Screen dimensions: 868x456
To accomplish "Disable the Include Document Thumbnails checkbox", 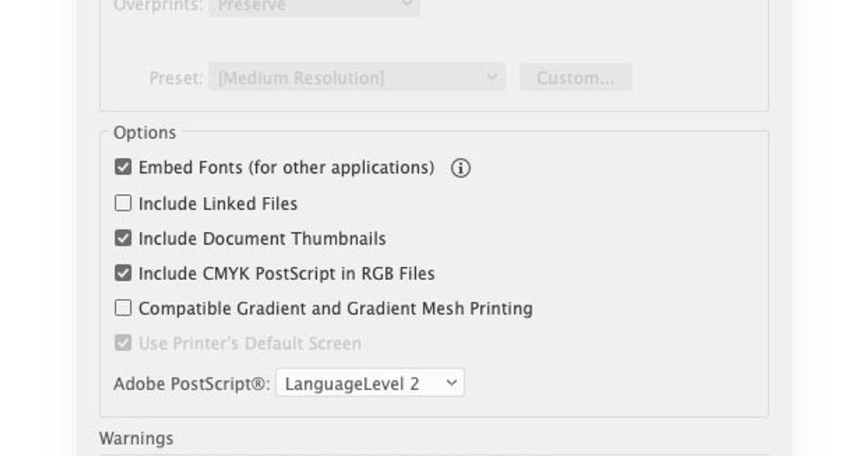I will (123, 237).
